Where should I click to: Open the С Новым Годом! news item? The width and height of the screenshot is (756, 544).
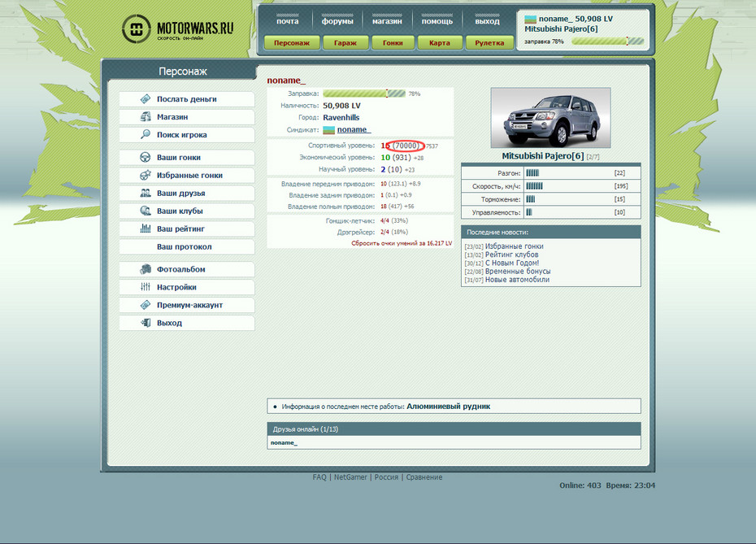click(512, 263)
